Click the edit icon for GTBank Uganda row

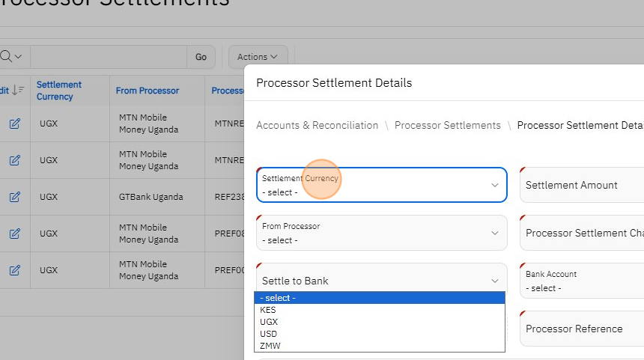(14, 197)
